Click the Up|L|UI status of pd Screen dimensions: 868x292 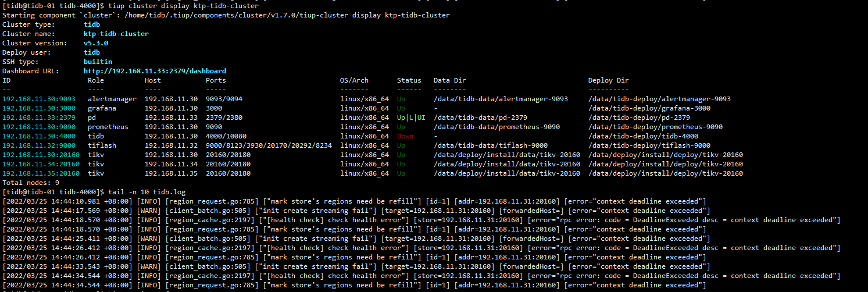(411, 117)
